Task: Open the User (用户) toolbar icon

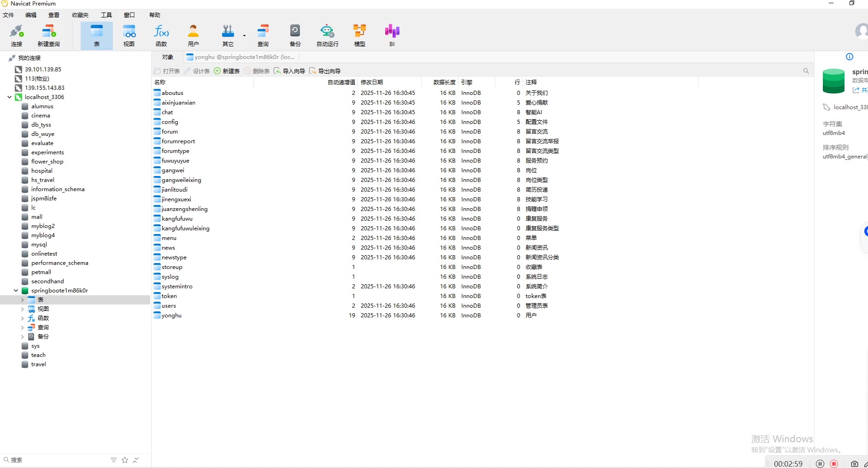Action: tap(194, 35)
